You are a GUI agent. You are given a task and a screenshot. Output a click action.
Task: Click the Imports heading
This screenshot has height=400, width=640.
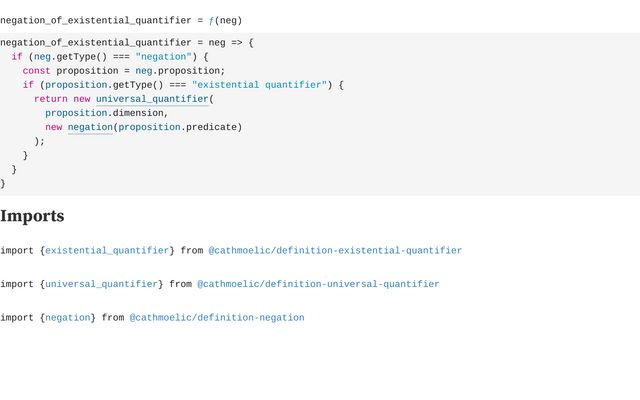[32, 216]
